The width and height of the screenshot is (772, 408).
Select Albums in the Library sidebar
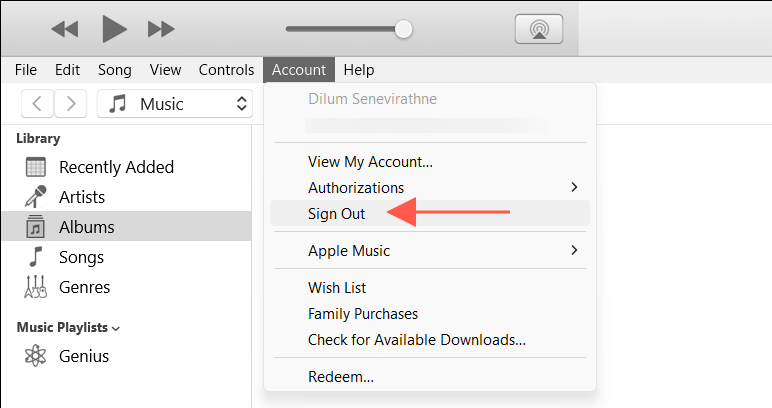pyautogui.click(x=127, y=227)
